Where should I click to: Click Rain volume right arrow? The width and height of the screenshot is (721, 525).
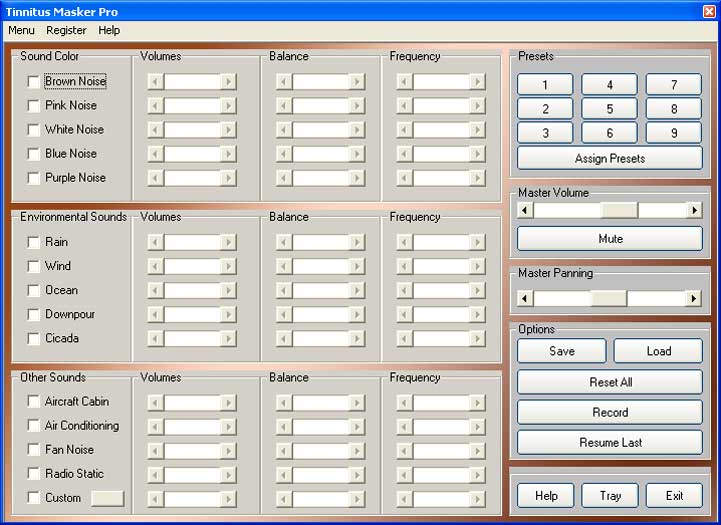tap(228, 242)
